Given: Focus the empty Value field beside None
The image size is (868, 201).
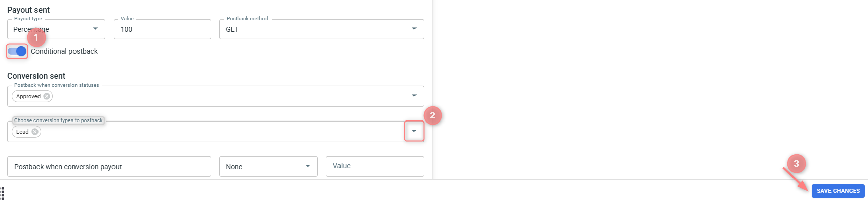Looking at the screenshot, I should (x=375, y=167).
